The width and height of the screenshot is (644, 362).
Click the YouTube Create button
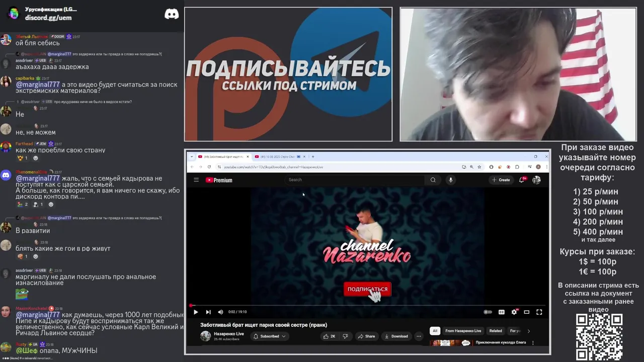pos(501,180)
